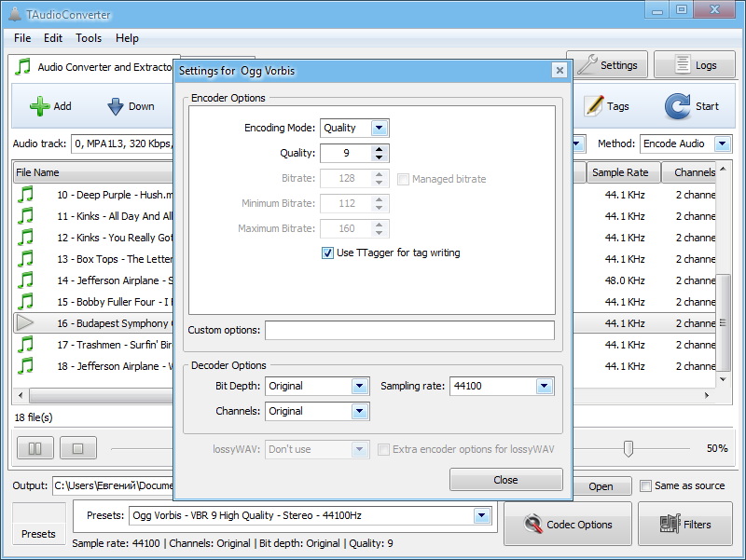Screen dimensions: 746x560
Task: Click the Codec Options magnifier icon
Action: pos(532,524)
